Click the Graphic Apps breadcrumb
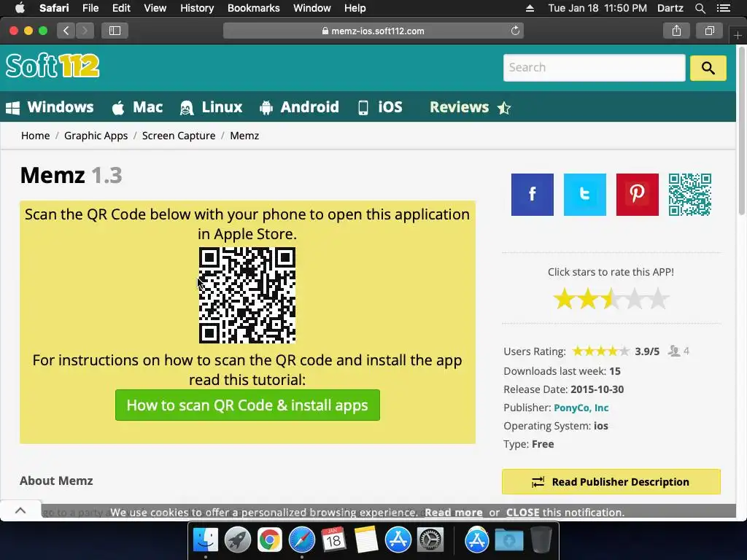 (96, 136)
